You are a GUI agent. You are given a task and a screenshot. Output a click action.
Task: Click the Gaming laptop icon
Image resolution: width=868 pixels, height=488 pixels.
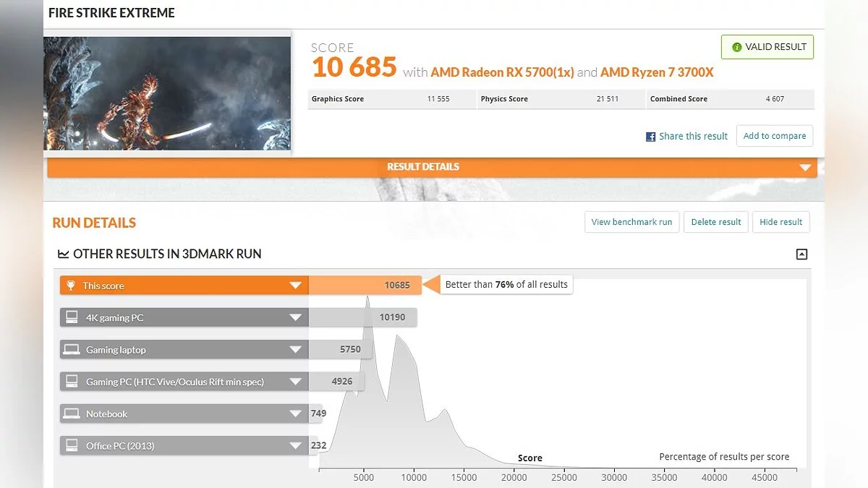(x=72, y=350)
